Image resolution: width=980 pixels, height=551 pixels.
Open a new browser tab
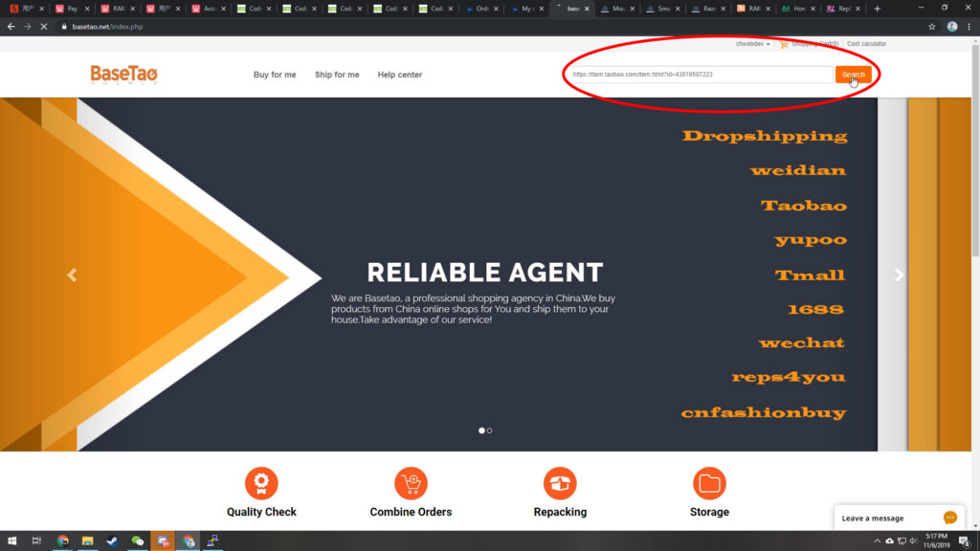(877, 9)
